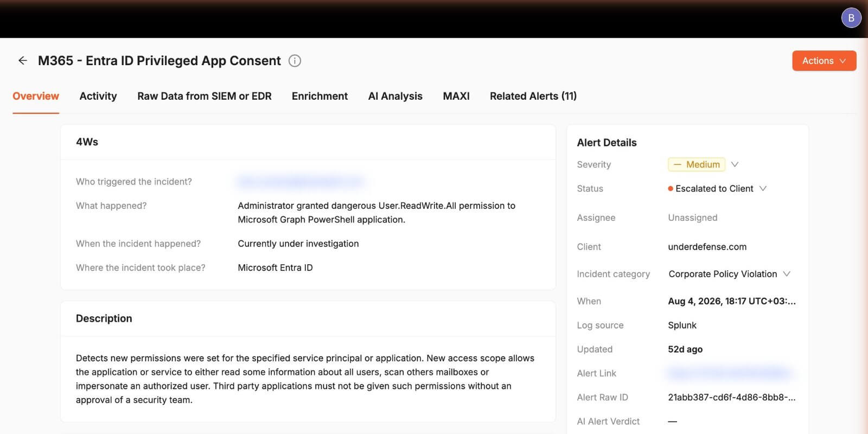Select the 4Ws section heading
The width and height of the screenshot is (868, 434).
pyautogui.click(x=87, y=142)
